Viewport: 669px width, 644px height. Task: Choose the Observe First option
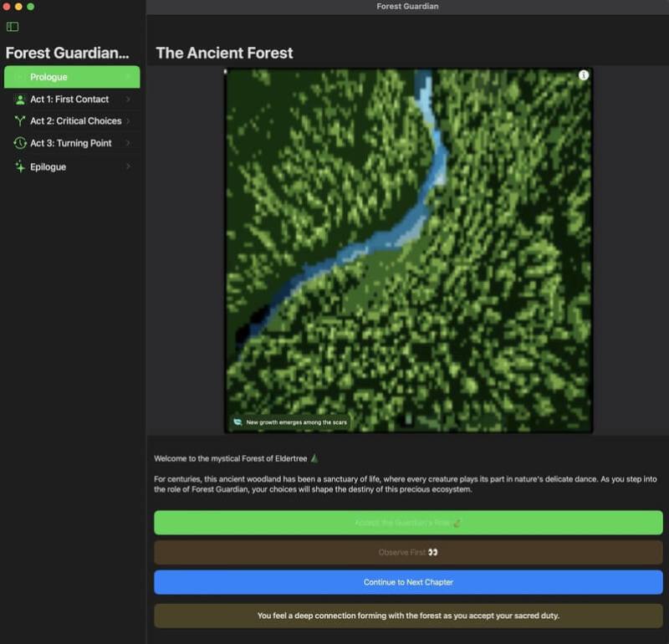(x=408, y=552)
